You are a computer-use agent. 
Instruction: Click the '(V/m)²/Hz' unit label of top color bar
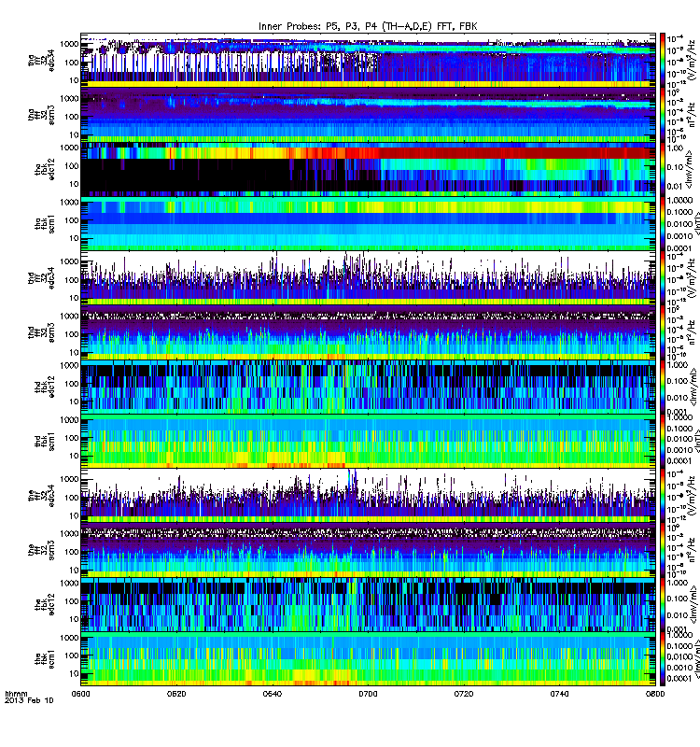693,62
